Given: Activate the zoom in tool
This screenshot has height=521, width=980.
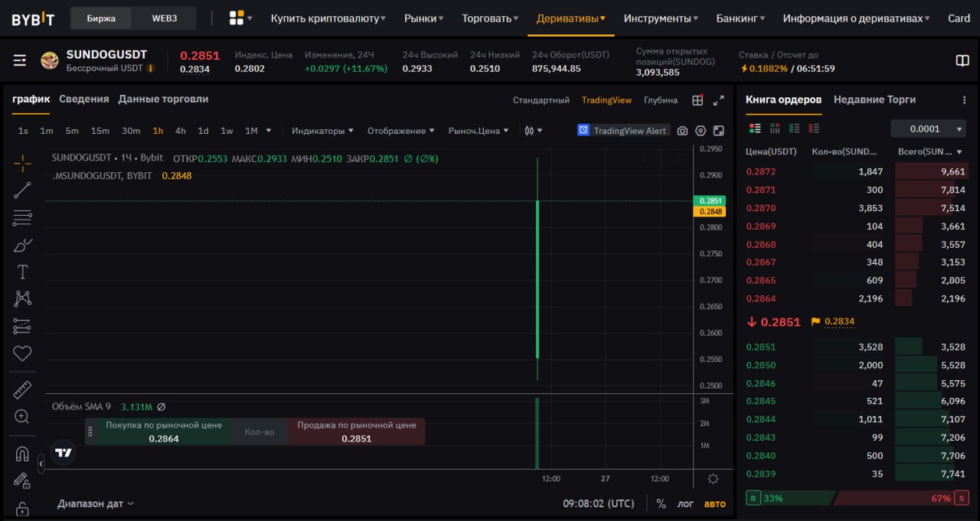Looking at the screenshot, I should tap(22, 417).
